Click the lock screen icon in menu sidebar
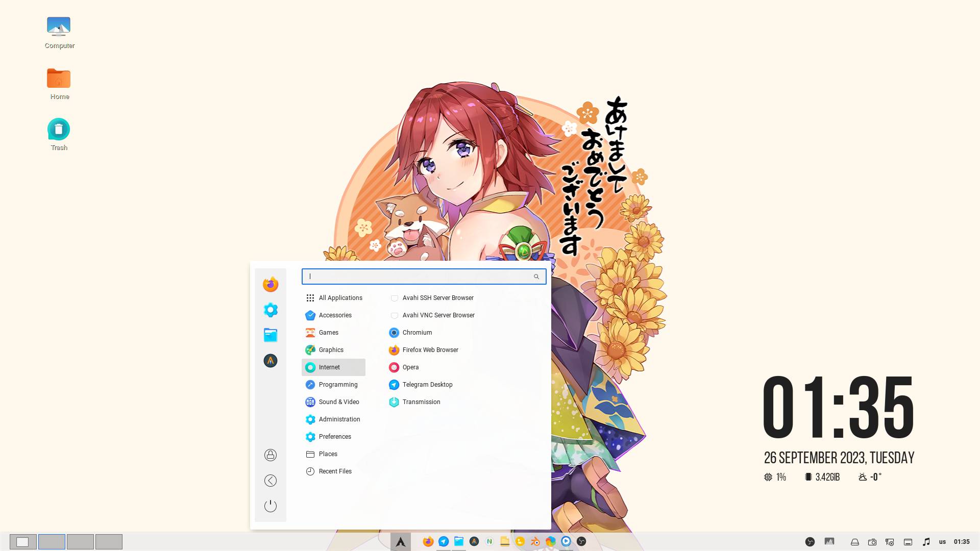 pos(271,455)
